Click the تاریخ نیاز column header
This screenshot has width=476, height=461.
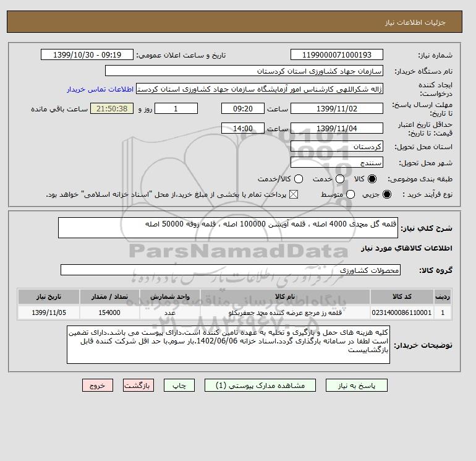pos(49,296)
